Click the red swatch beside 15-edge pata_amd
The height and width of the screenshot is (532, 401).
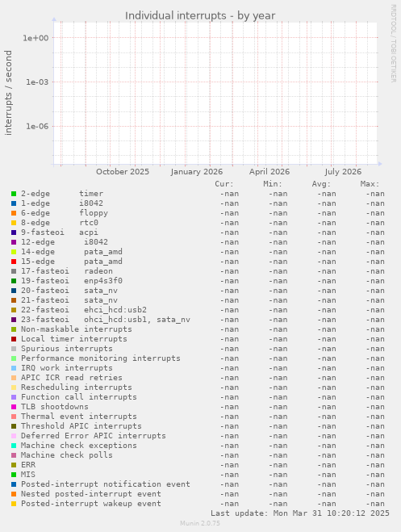[14, 262]
